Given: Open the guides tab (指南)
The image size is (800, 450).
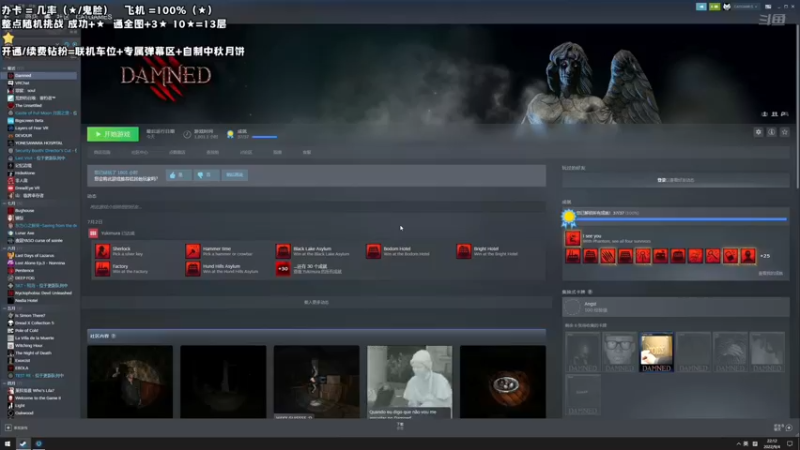Looking at the screenshot, I should tap(277, 152).
